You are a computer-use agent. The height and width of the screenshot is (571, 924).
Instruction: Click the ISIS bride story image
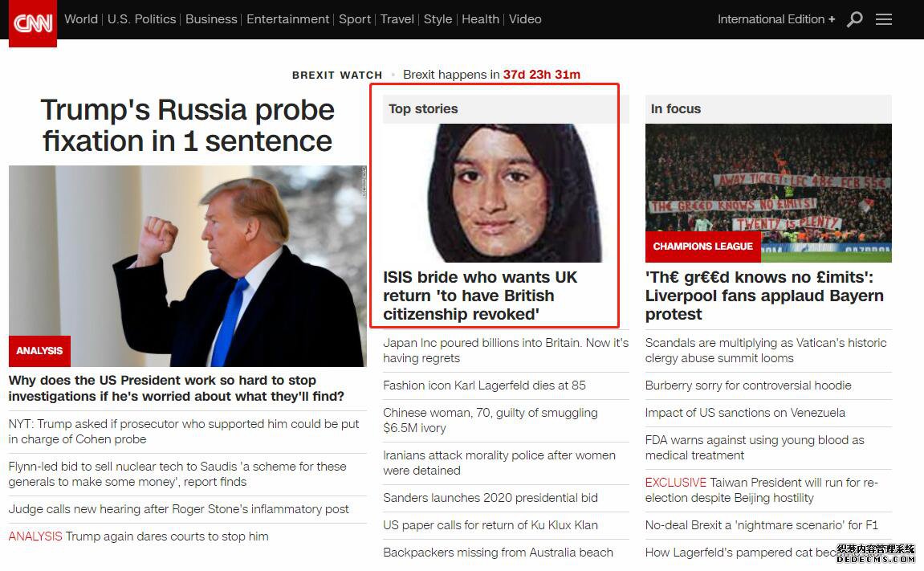(x=506, y=193)
